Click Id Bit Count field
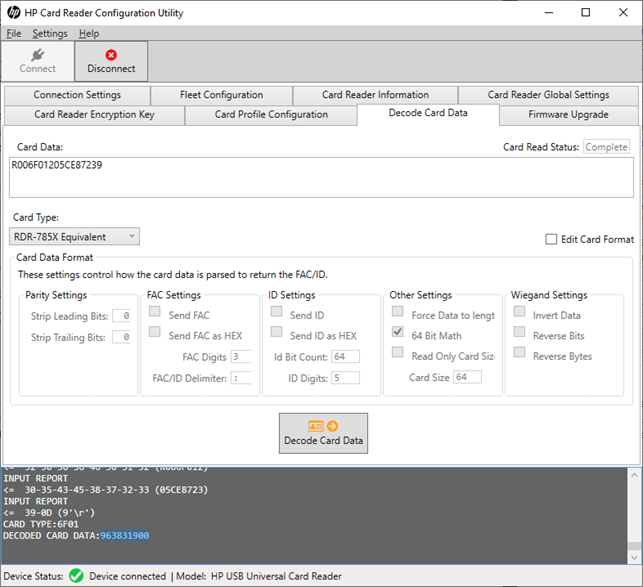 pyautogui.click(x=346, y=356)
